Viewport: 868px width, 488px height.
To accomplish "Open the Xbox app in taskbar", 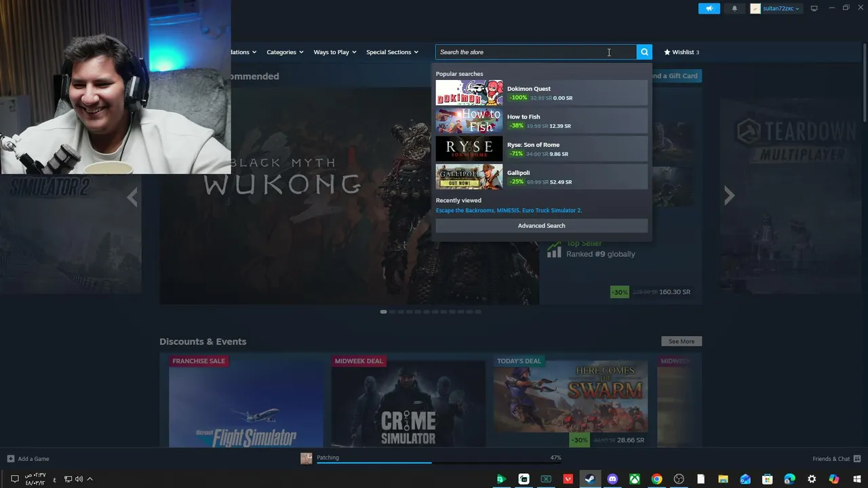I will point(634,479).
